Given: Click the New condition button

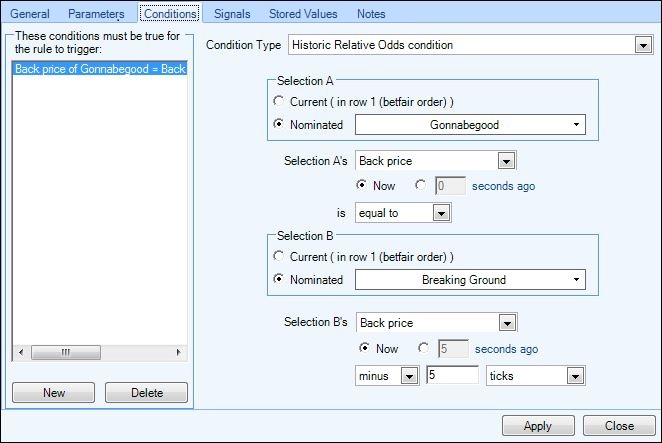Looking at the screenshot, I should pos(54,393).
